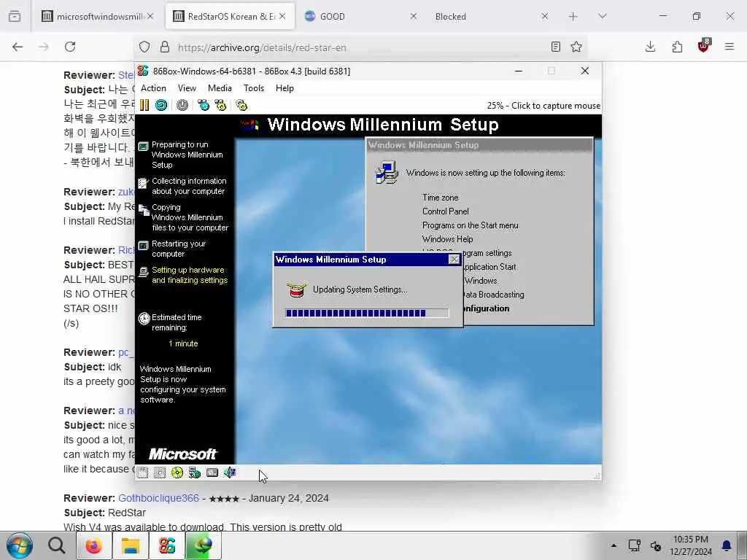Click the muted volume tray icon
The width and height of the screenshot is (747, 560).
pos(656,545)
